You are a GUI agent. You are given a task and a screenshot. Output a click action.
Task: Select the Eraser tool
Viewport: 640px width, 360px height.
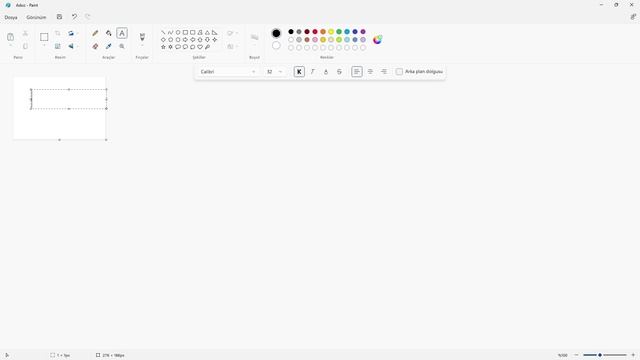[96, 47]
